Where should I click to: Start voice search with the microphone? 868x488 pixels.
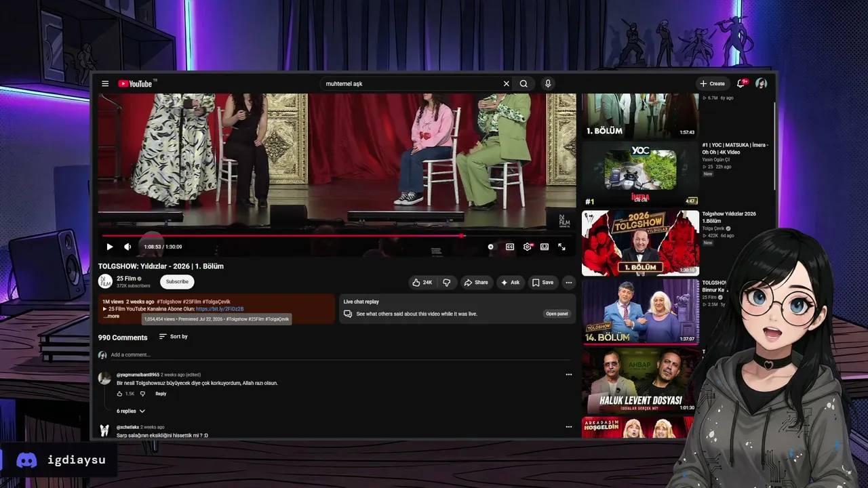point(548,84)
